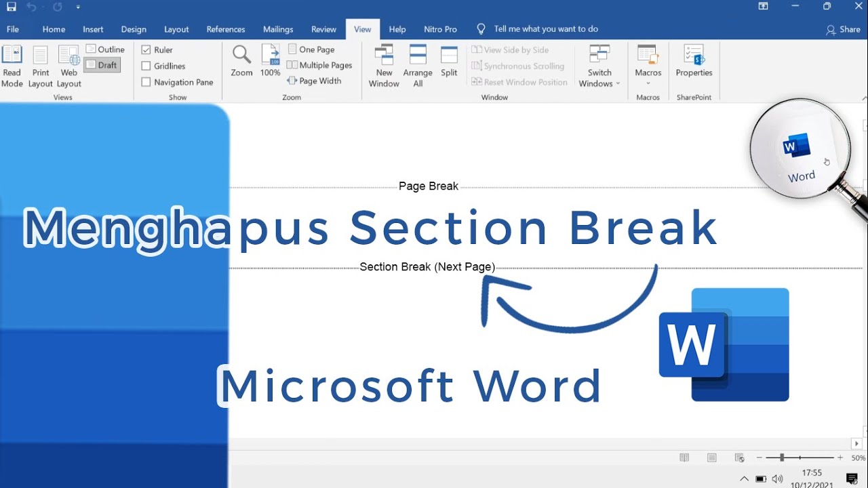The image size is (868, 488).
Task: Open the Help tab
Action: click(397, 29)
